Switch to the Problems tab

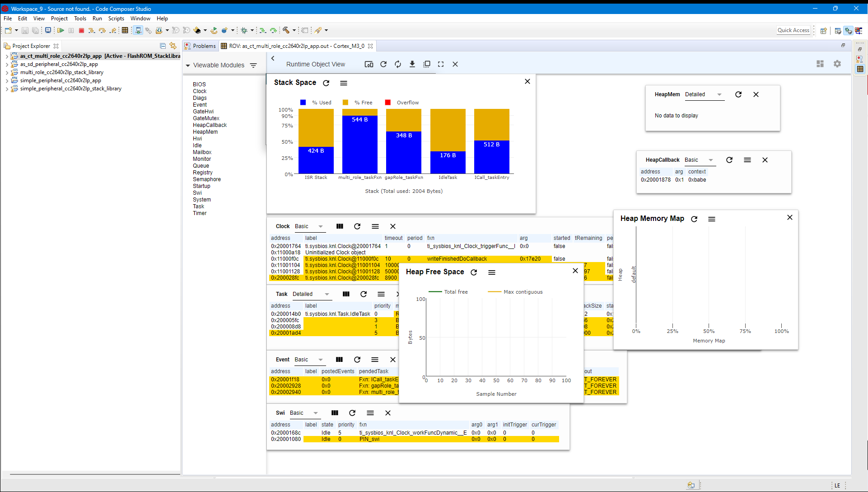pyautogui.click(x=200, y=46)
